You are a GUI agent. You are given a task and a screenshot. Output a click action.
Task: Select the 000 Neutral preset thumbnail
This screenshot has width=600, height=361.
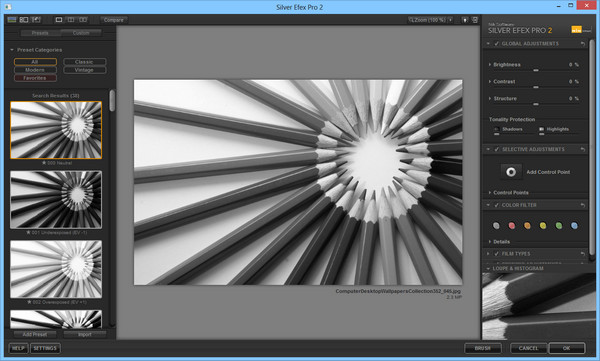tap(56, 130)
